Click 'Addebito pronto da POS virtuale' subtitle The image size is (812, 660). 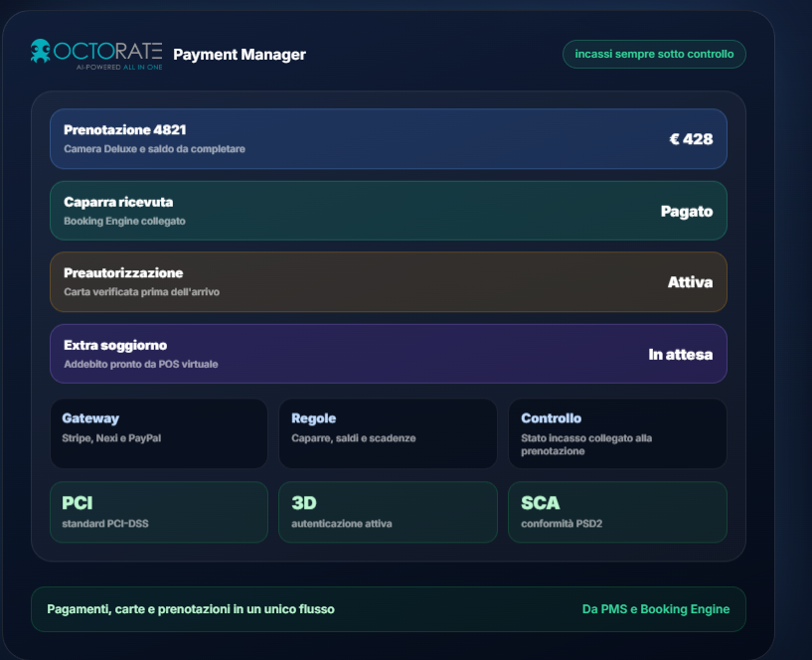(x=141, y=364)
